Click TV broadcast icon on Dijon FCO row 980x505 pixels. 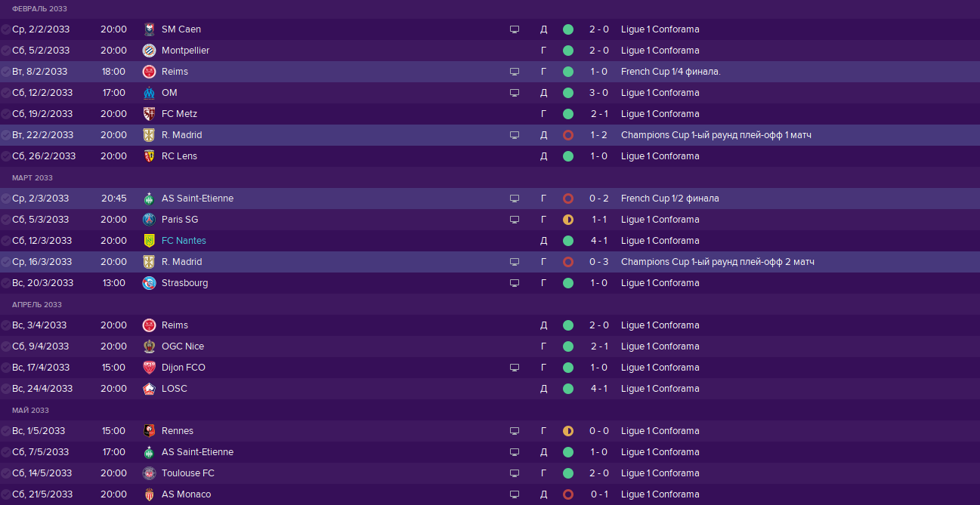tap(515, 368)
